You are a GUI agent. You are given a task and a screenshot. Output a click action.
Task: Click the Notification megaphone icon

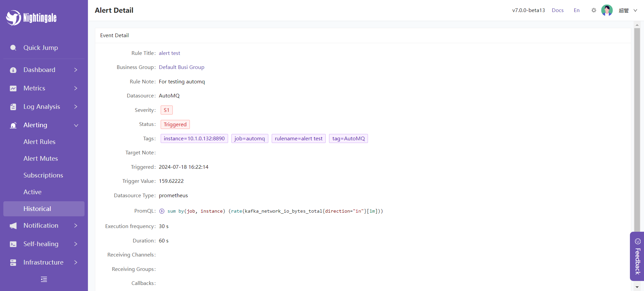pyautogui.click(x=13, y=226)
